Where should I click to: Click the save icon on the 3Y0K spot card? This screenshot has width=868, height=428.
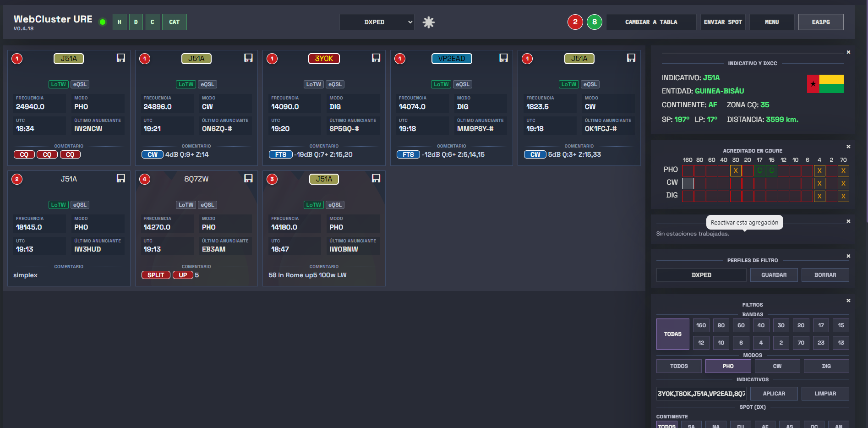click(376, 58)
